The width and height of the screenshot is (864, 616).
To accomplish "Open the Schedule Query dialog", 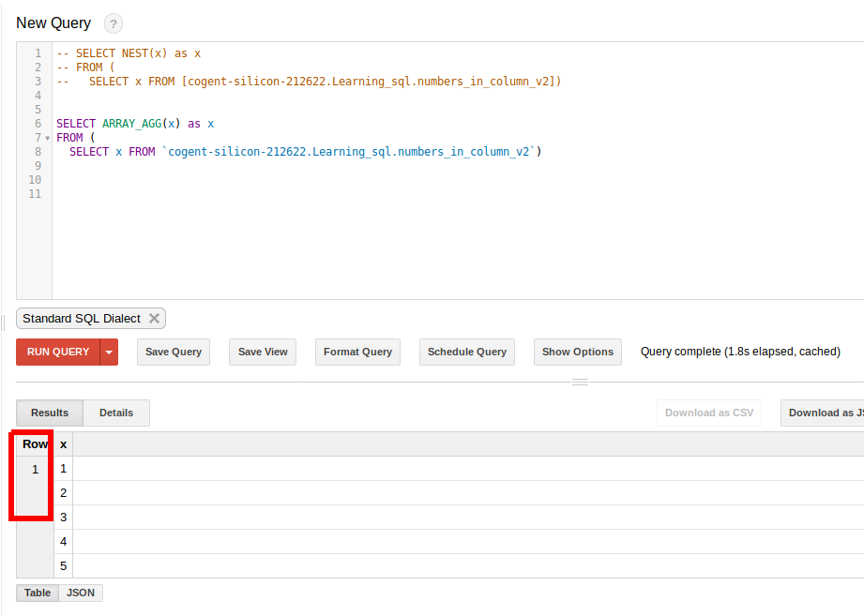I will 466,352.
